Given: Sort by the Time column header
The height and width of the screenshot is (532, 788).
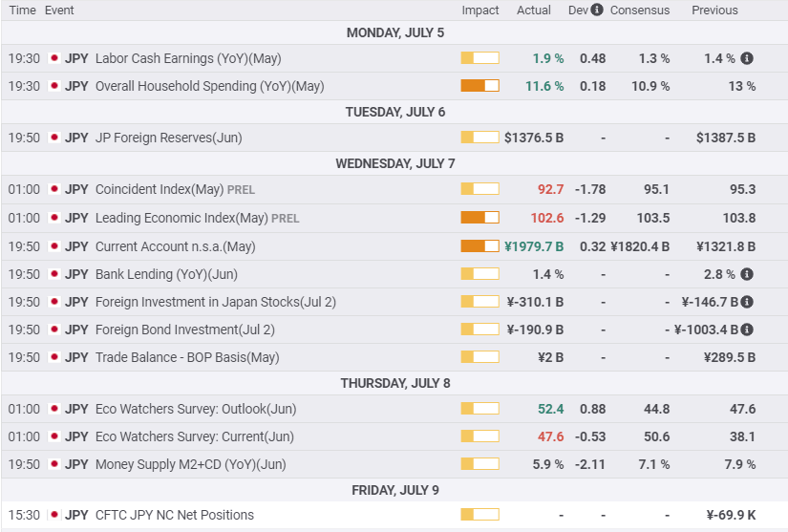Looking at the screenshot, I should pyautogui.click(x=22, y=10).
